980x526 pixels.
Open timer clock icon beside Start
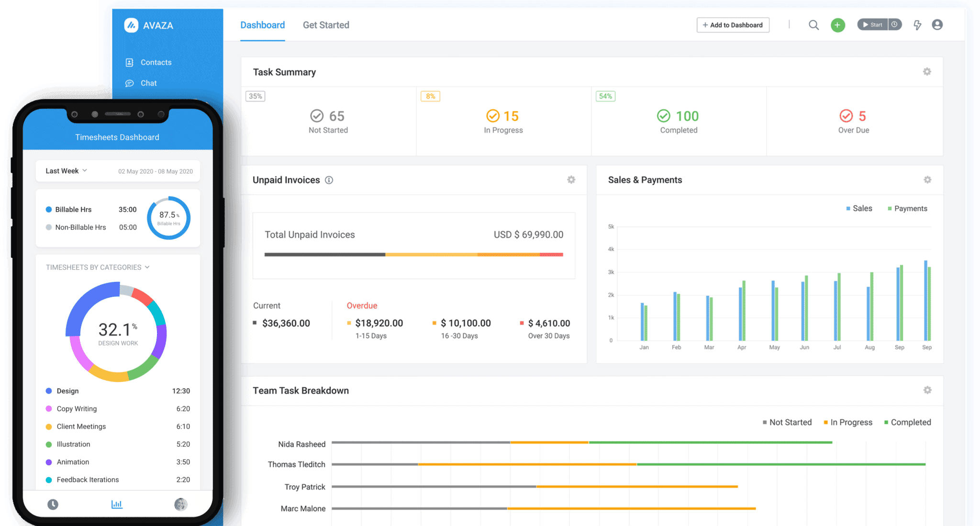pyautogui.click(x=895, y=24)
